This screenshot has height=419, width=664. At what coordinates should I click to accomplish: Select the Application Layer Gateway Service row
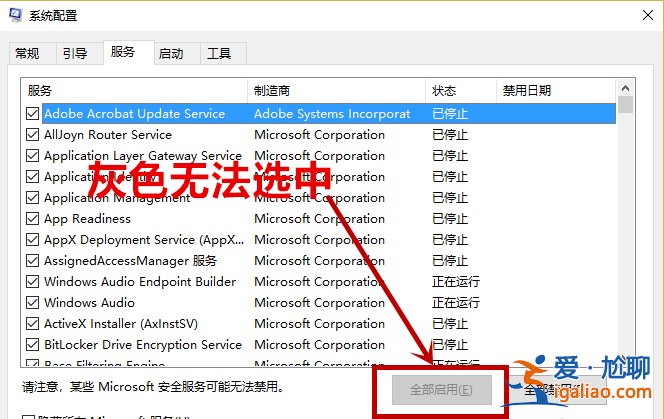tap(320, 155)
